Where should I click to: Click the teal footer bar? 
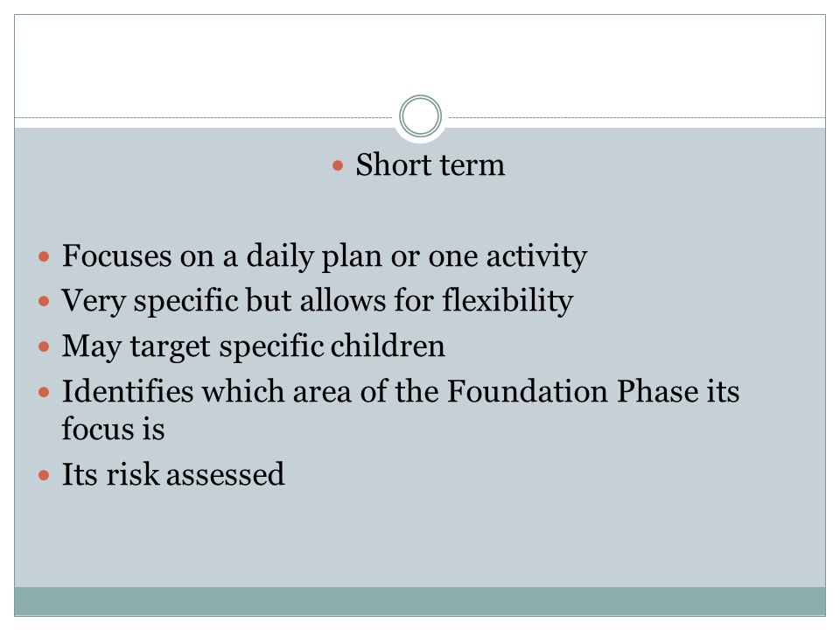coord(420,601)
